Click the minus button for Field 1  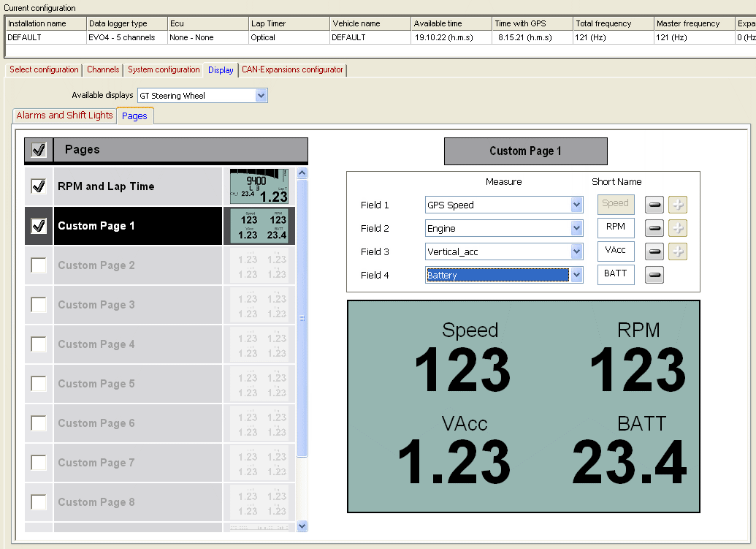[654, 205]
